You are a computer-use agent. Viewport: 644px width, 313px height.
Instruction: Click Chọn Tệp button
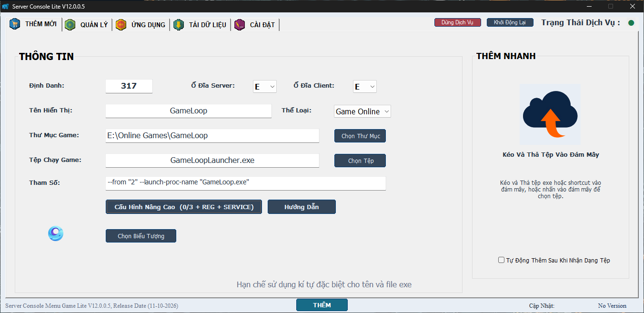(x=360, y=161)
